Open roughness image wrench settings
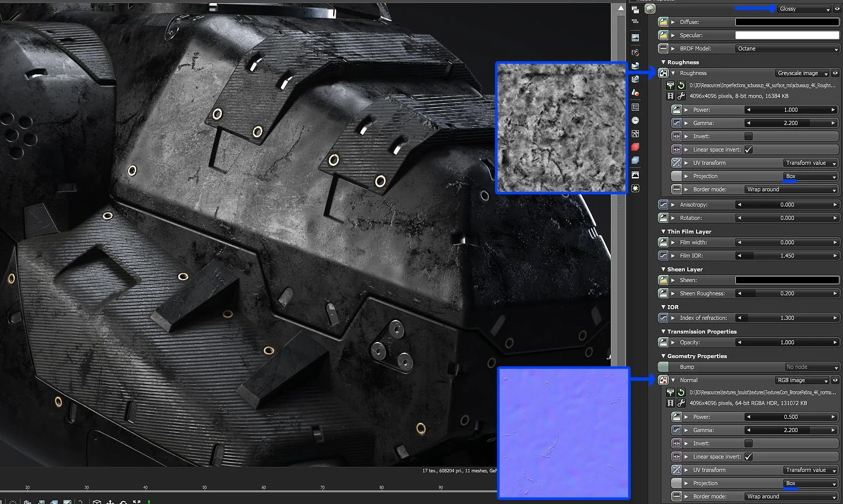 coord(681,96)
